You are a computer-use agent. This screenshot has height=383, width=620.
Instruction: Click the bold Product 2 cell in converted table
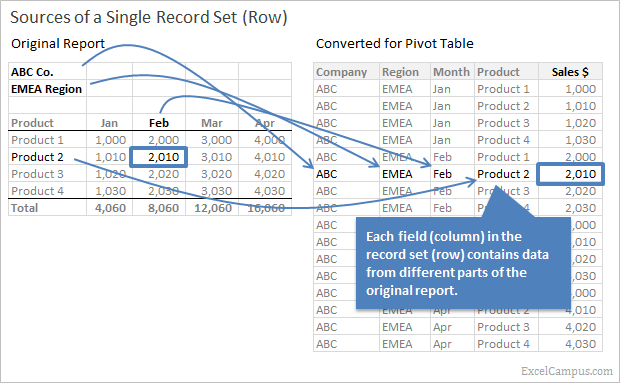[x=503, y=174]
